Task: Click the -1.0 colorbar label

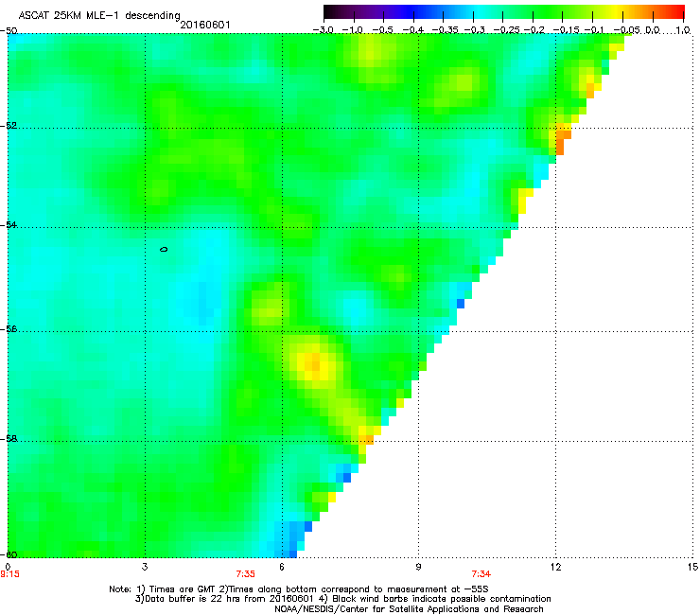Action: pyautogui.click(x=353, y=30)
